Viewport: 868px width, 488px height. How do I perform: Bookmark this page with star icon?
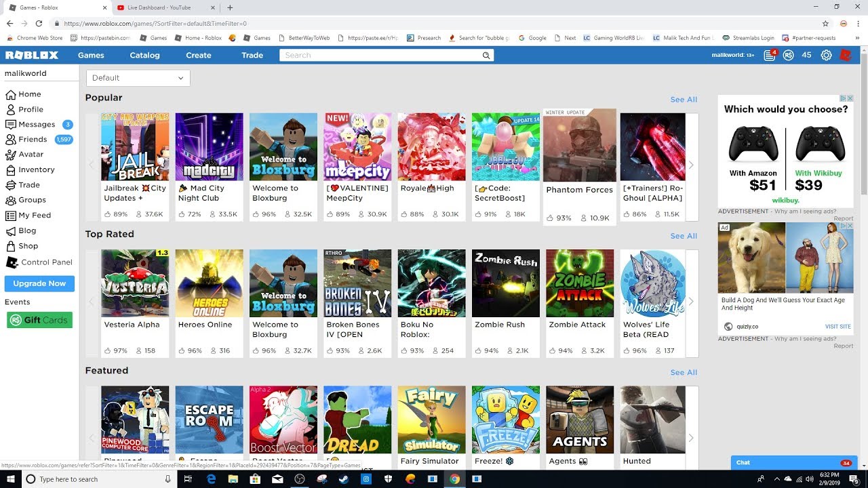[825, 23]
